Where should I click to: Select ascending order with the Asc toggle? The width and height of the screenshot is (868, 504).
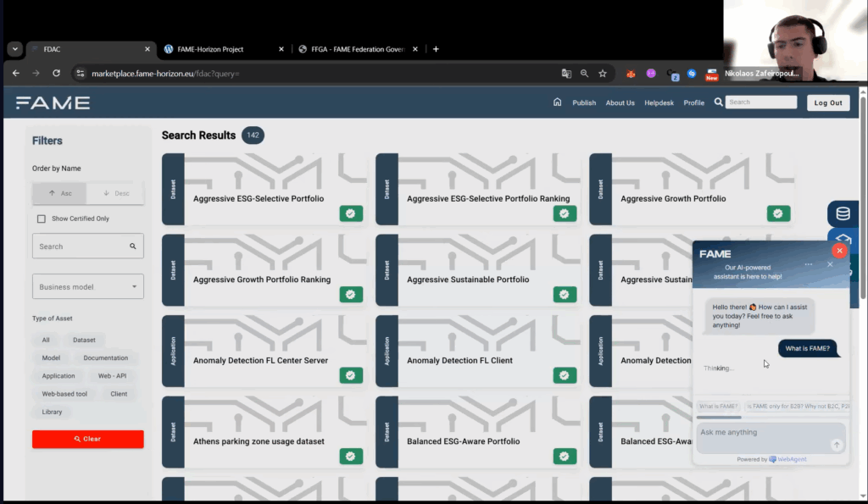click(x=59, y=193)
